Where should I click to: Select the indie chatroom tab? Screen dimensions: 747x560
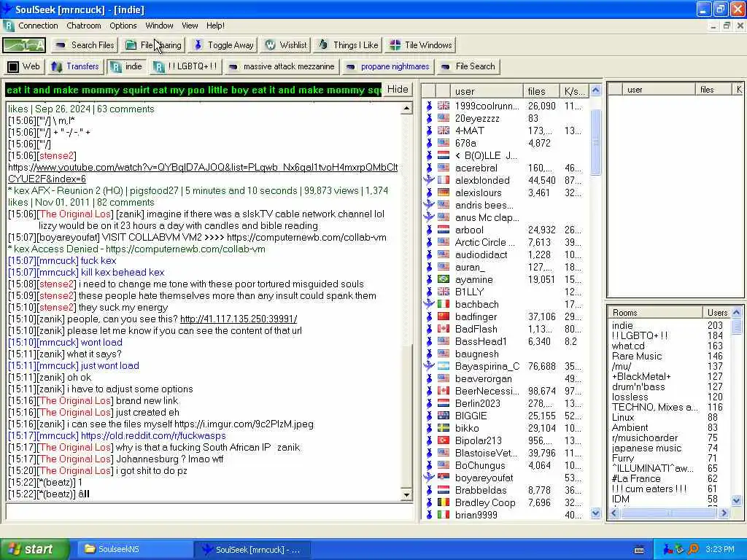point(126,66)
